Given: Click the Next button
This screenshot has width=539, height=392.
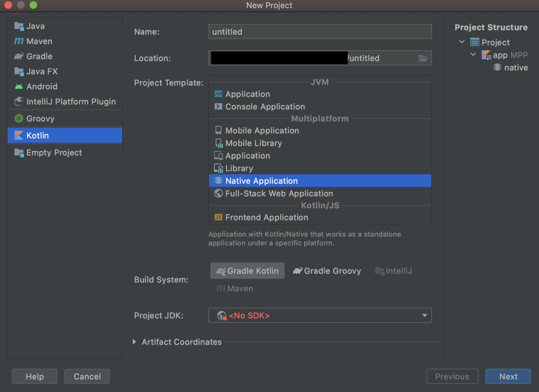Looking at the screenshot, I should tap(508, 376).
